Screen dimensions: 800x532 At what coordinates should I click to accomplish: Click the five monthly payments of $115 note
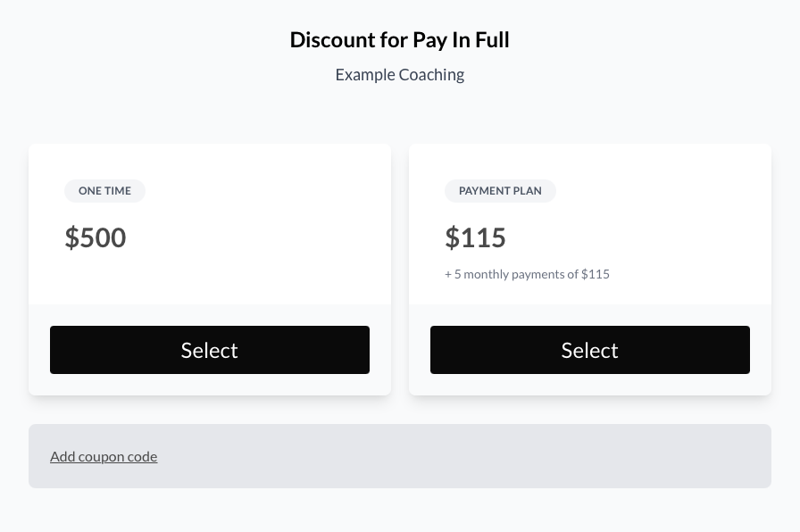(x=527, y=274)
